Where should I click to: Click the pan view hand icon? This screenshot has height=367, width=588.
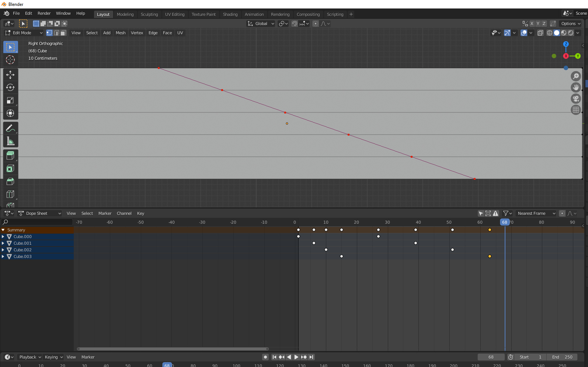pos(576,87)
